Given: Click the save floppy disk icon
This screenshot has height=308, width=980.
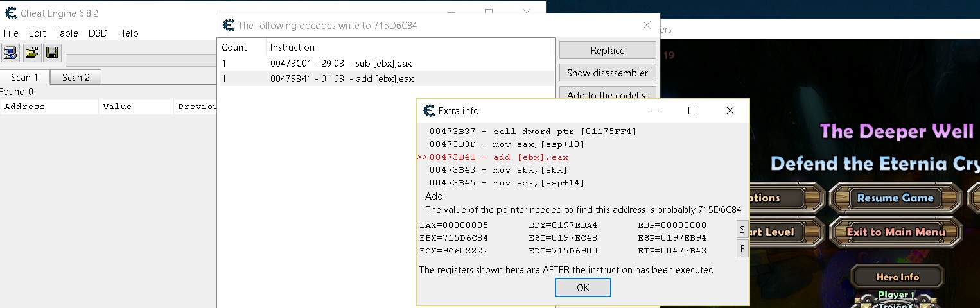Looking at the screenshot, I should point(52,53).
